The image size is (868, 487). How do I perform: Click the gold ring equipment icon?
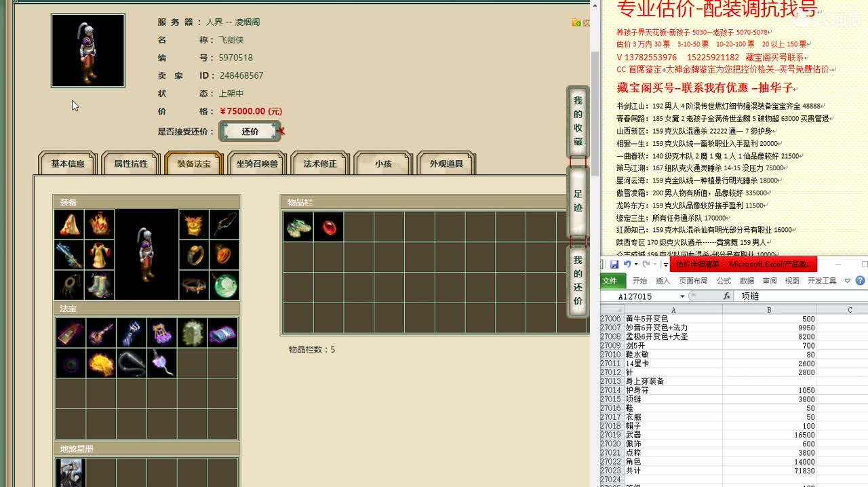coord(194,255)
